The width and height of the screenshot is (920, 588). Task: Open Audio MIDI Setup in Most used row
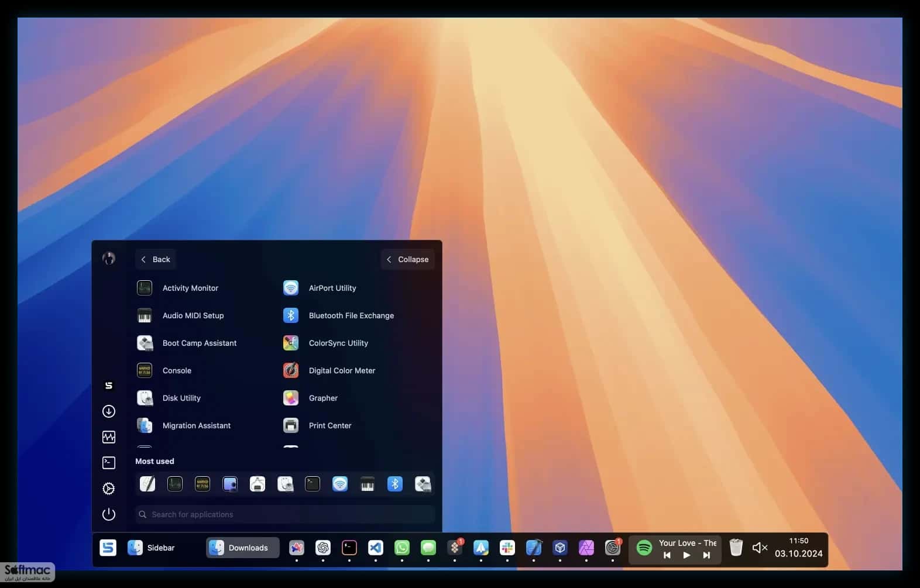coord(368,484)
